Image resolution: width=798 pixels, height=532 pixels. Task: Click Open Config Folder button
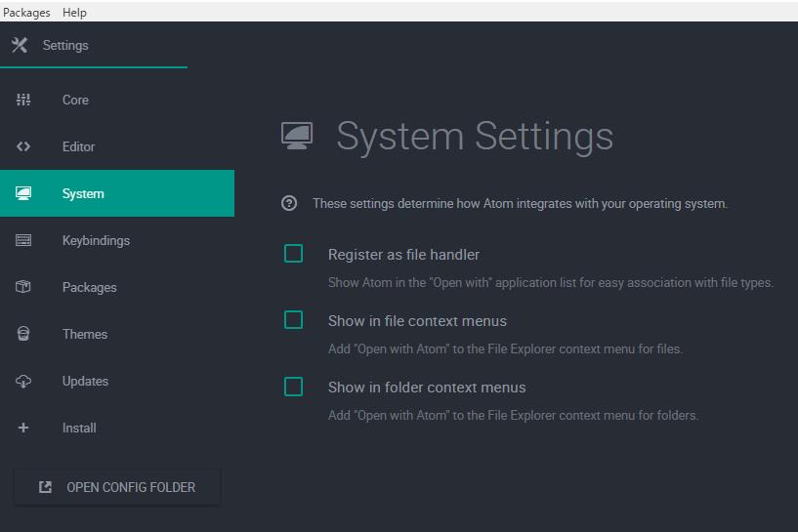(x=117, y=487)
